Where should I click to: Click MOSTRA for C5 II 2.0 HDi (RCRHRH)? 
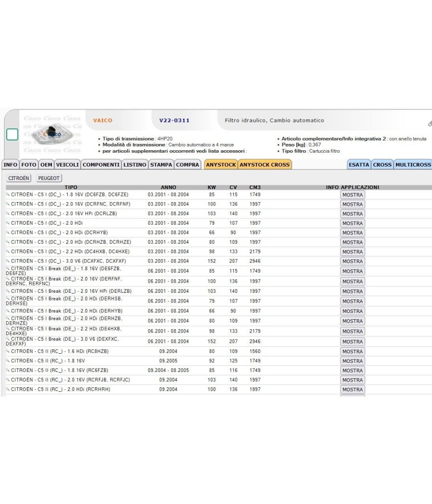(x=353, y=390)
